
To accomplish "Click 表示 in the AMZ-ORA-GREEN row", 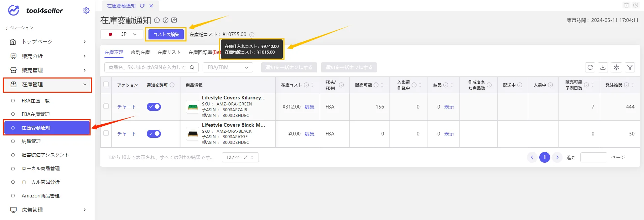I will pyautogui.click(x=449, y=107).
